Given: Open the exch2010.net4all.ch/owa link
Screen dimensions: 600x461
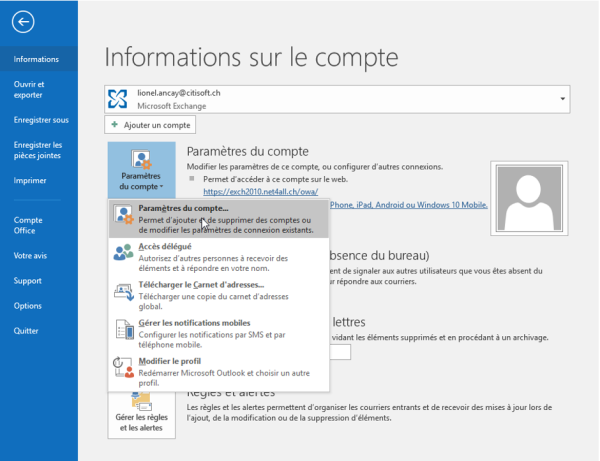Looking at the screenshot, I should 260,191.
